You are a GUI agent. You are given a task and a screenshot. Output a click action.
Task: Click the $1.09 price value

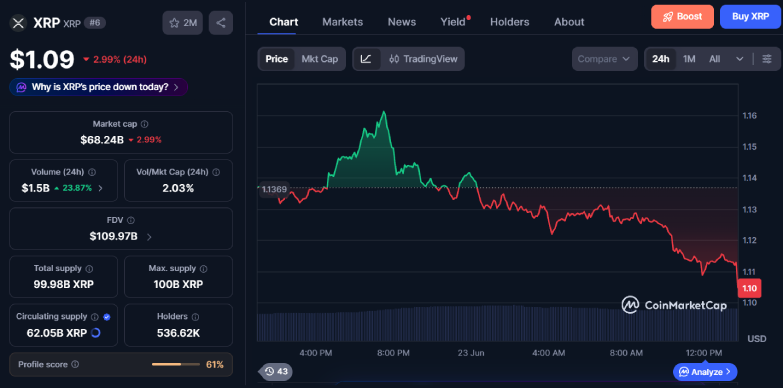click(42, 59)
